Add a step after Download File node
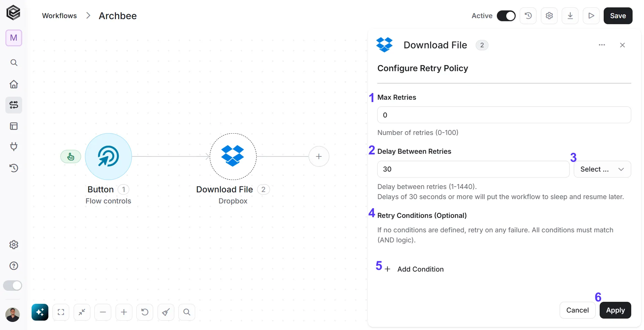The width and height of the screenshot is (644, 330). (x=319, y=156)
